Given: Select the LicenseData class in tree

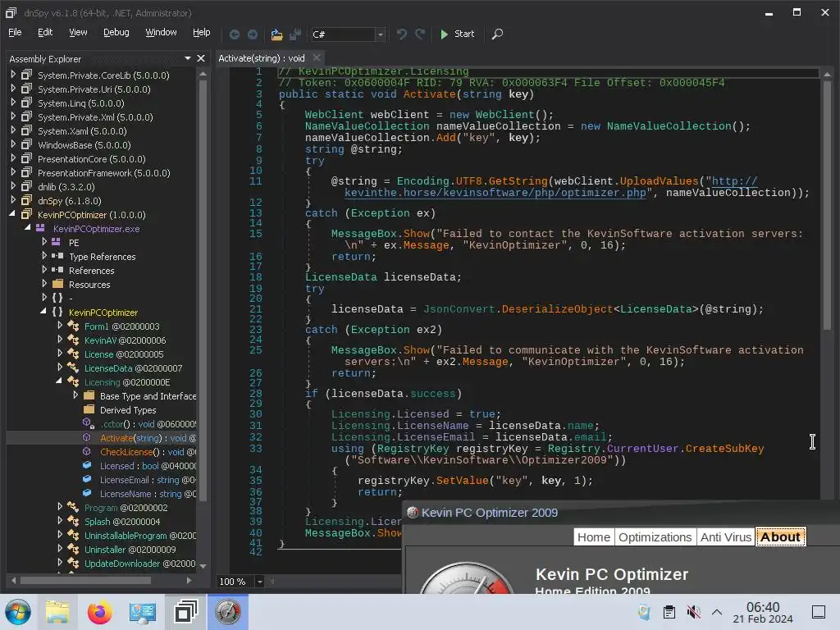Looking at the screenshot, I should 133,368.
